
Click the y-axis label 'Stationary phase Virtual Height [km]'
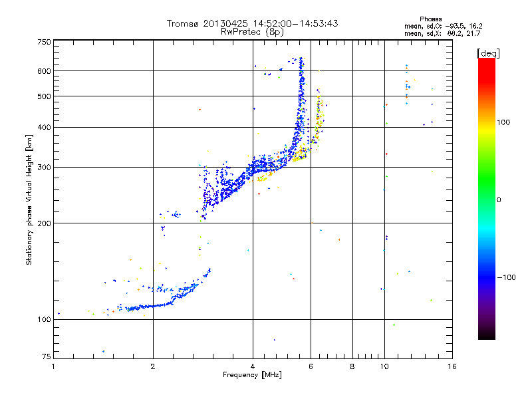pyautogui.click(x=29, y=200)
